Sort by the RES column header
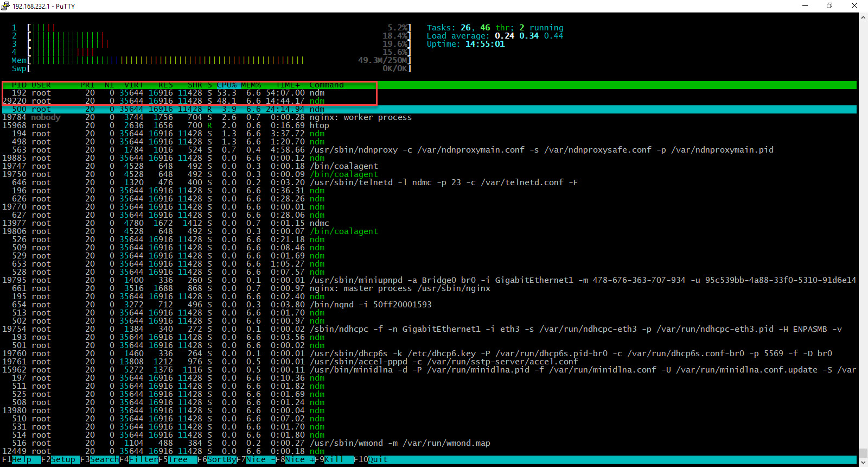The width and height of the screenshot is (868, 467). point(165,85)
